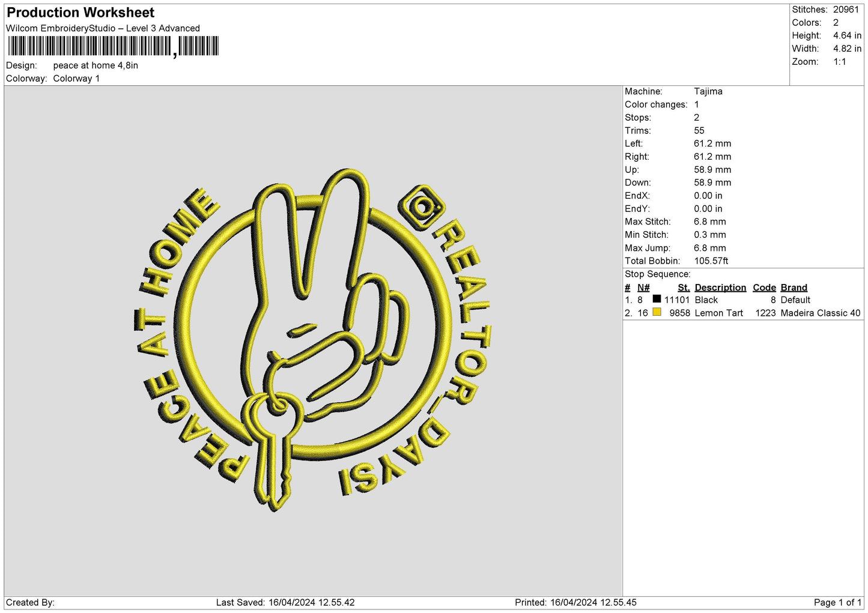Click the stitch count '11101' cell
Screen dimensions: 868x613
(677, 300)
